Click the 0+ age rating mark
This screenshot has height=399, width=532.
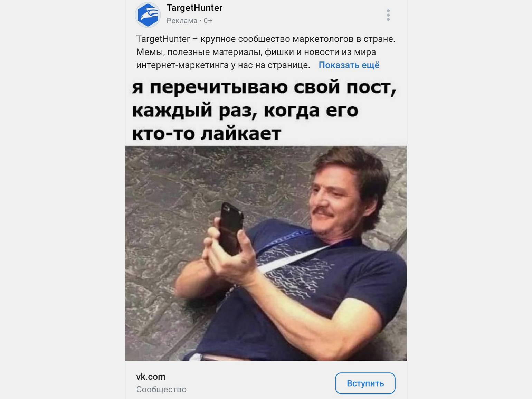208,21
